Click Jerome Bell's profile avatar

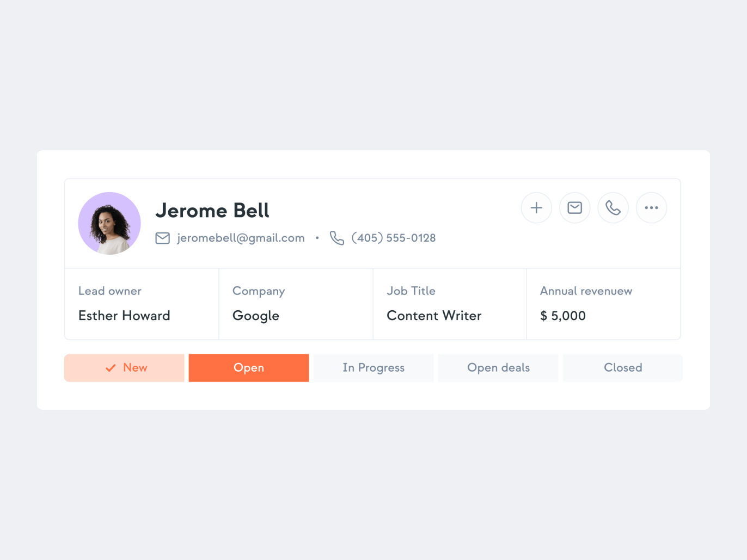click(x=109, y=223)
